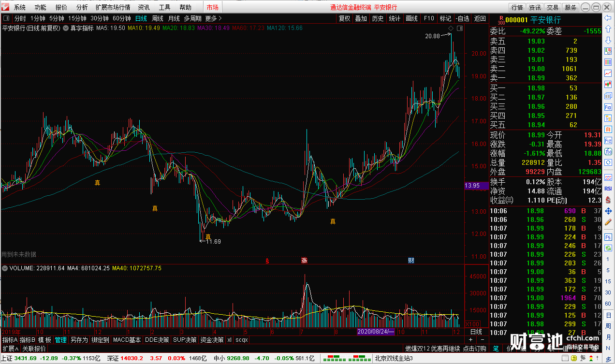Click F10 company info button
Viewport: 615px width, 364px height.
click(429, 18)
